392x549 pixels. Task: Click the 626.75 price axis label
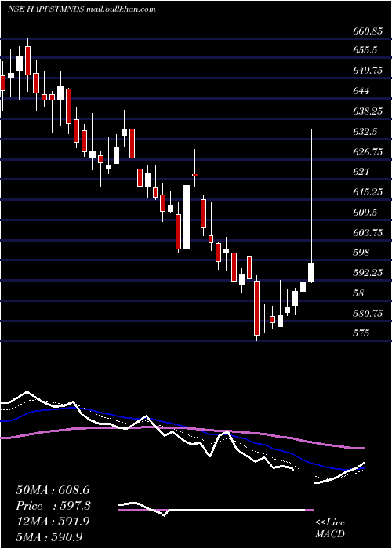[367, 152]
